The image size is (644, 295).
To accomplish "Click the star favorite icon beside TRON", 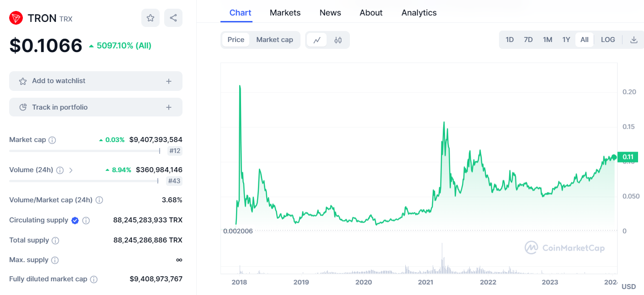I will click(x=150, y=18).
